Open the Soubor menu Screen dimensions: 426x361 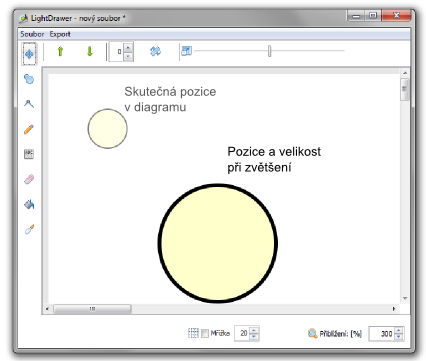32,34
